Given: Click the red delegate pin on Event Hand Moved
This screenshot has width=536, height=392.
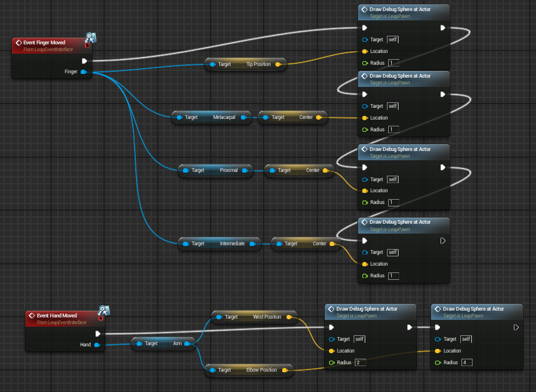Looking at the screenshot, I should [x=100, y=319].
